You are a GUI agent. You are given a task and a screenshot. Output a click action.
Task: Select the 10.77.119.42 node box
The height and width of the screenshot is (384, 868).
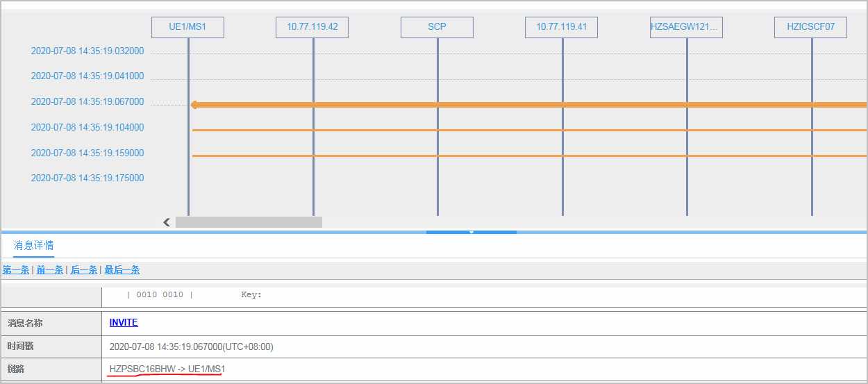(x=312, y=27)
